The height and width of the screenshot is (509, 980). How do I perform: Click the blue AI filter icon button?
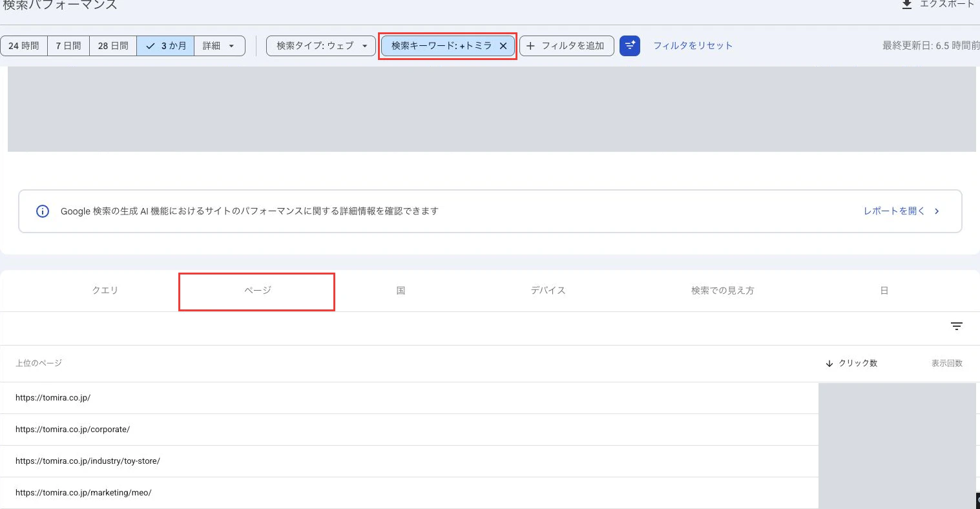point(630,46)
